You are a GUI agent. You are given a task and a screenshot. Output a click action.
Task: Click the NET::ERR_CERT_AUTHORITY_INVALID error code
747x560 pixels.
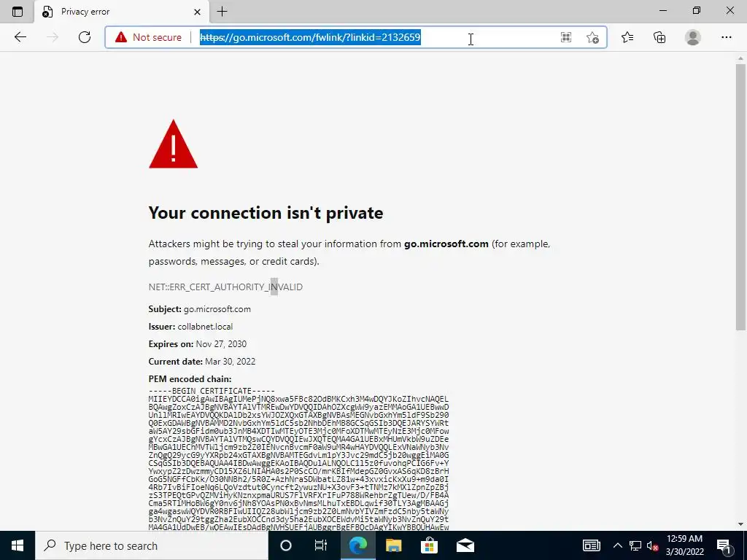[x=225, y=287]
